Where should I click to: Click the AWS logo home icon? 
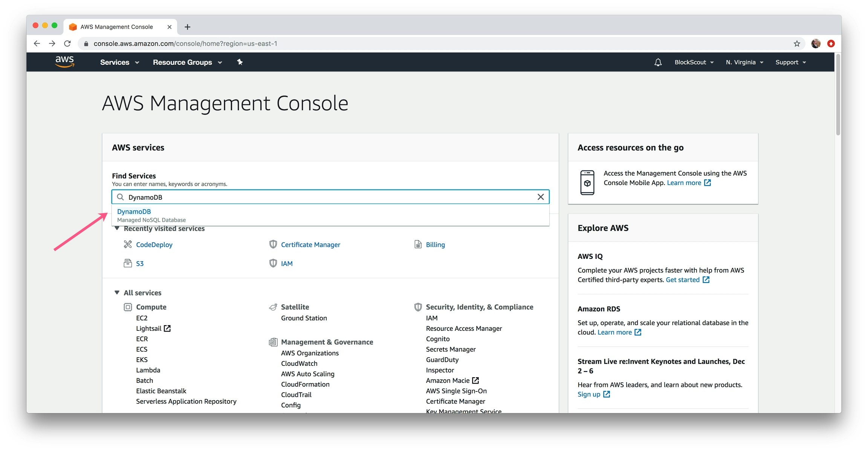coord(64,62)
